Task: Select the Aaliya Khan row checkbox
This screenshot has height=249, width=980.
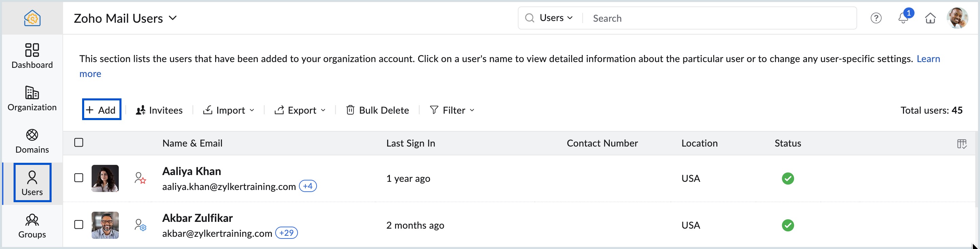Action: pyautogui.click(x=79, y=178)
